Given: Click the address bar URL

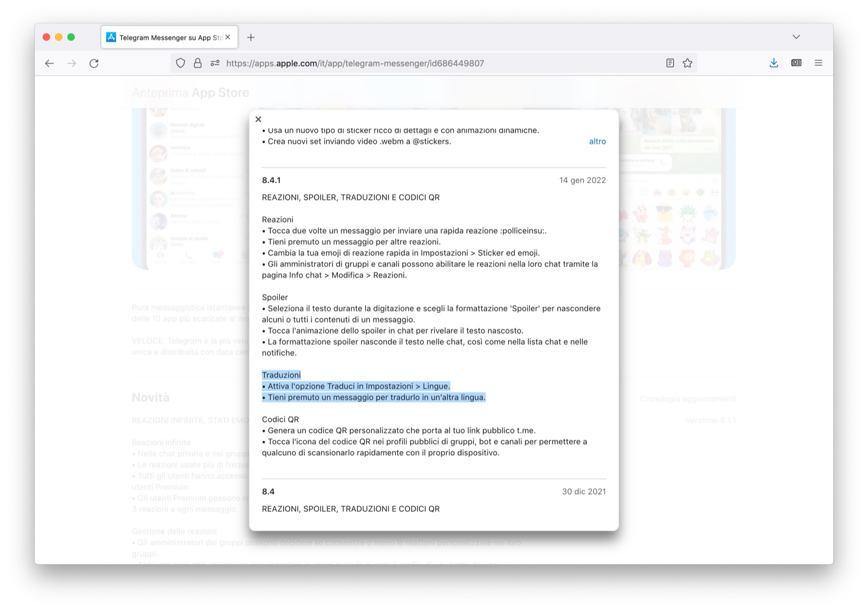Looking at the screenshot, I should (x=355, y=63).
